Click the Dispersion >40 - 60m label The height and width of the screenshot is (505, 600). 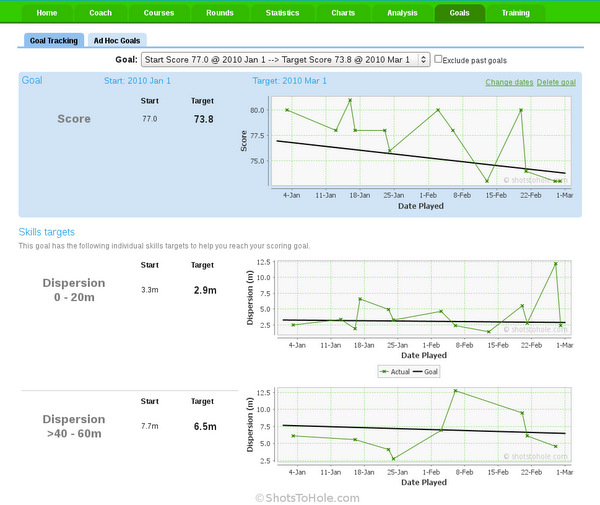pyautogui.click(x=74, y=426)
